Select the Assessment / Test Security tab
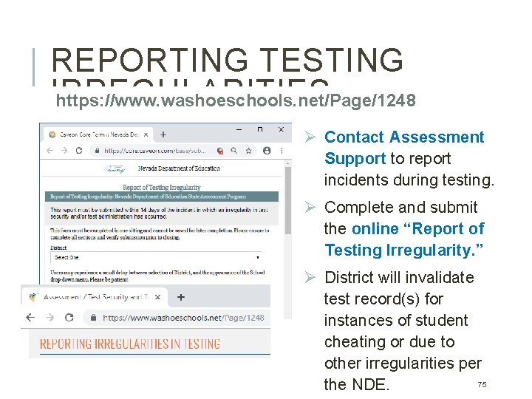532x399 pixels. click(95, 297)
